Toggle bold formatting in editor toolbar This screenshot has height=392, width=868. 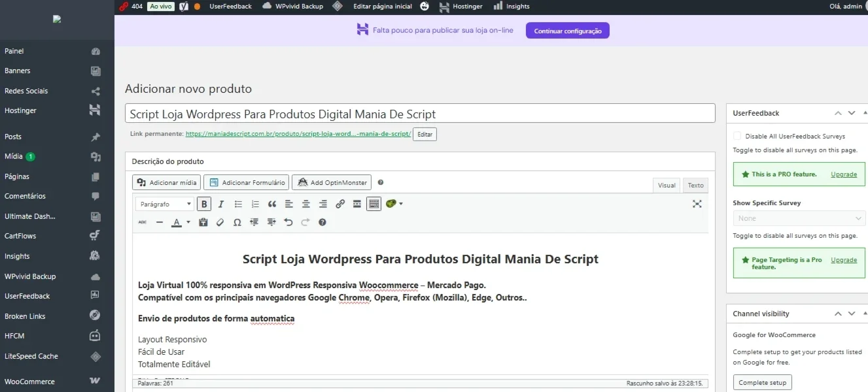pos(204,204)
